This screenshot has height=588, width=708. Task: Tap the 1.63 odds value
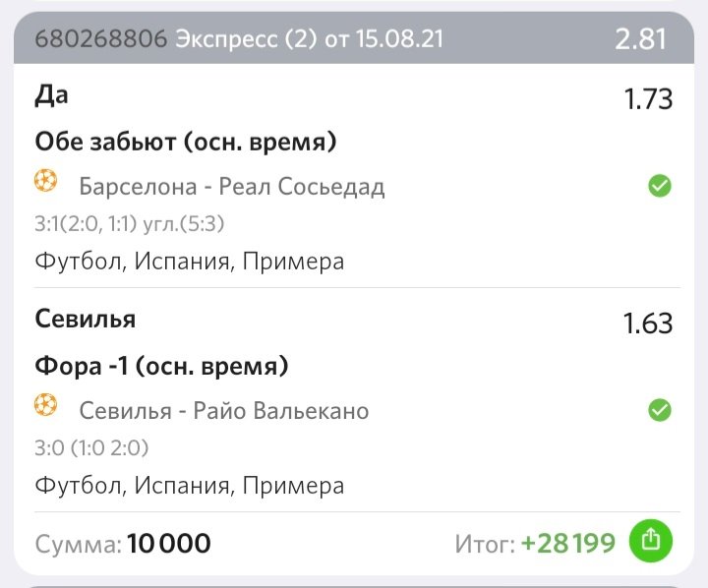(x=648, y=323)
